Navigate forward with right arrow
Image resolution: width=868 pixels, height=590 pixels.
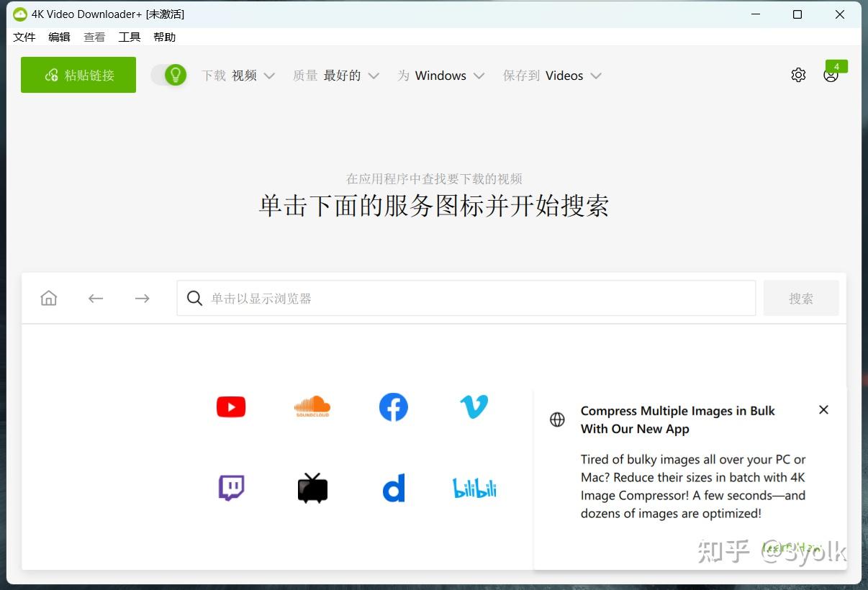[143, 298]
